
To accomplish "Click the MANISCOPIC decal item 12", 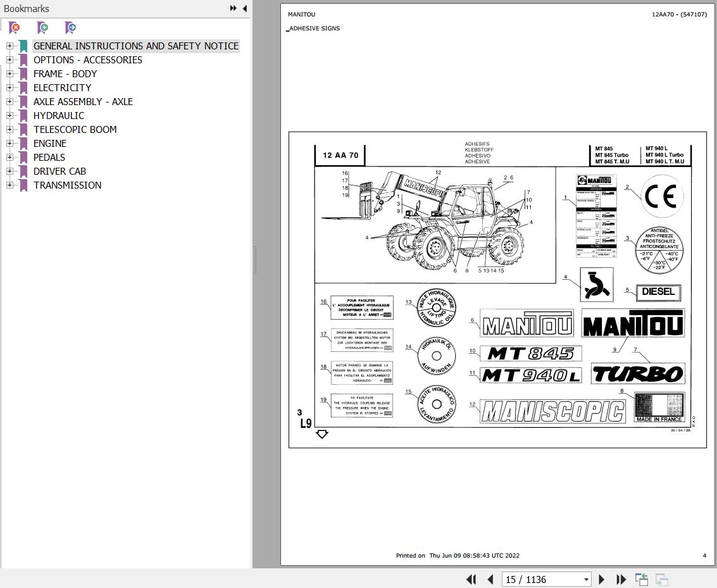I will (x=552, y=411).
